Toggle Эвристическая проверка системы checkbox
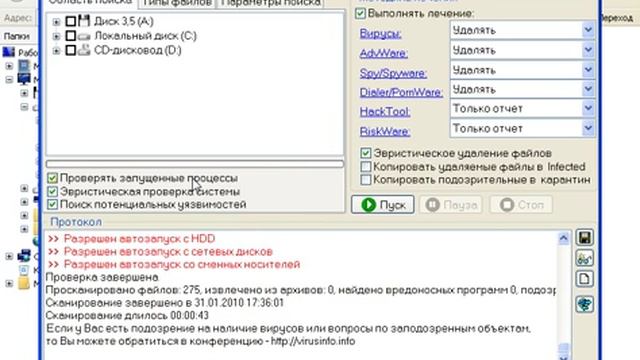This screenshot has width=640, height=360. click(x=52, y=191)
